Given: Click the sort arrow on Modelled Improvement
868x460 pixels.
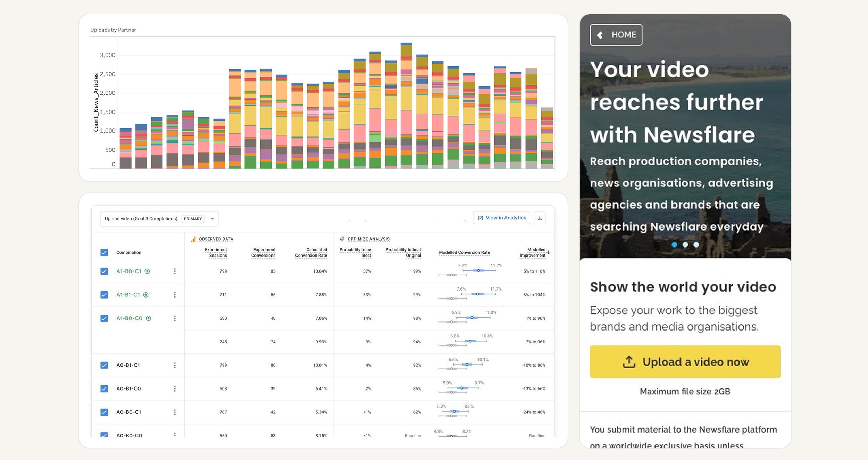Looking at the screenshot, I should pyautogui.click(x=549, y=252).
